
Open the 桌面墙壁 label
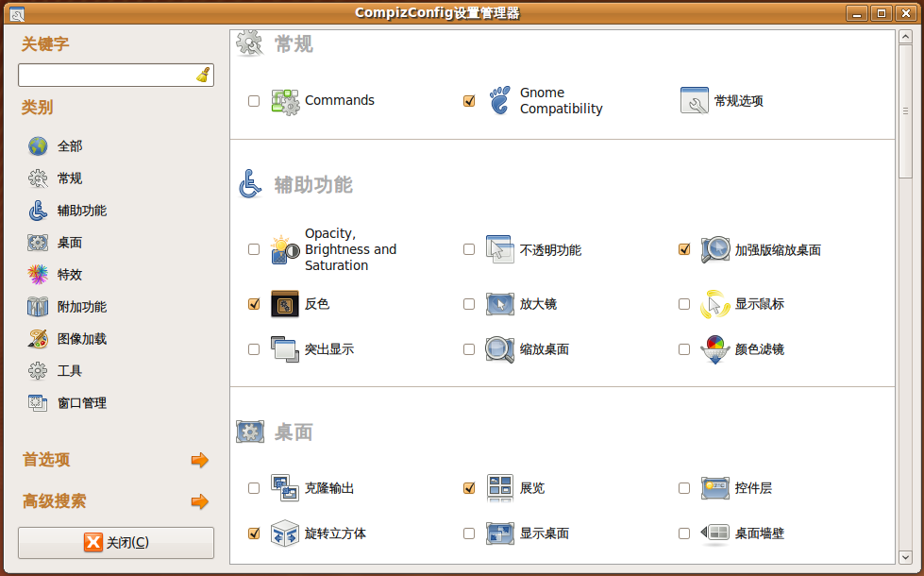(x=760, y=534)
